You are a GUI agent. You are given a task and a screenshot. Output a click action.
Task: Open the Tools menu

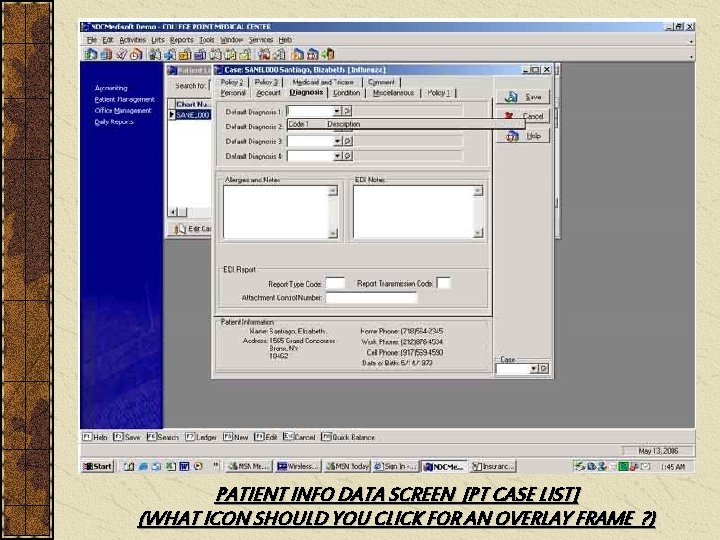[207, 40]
